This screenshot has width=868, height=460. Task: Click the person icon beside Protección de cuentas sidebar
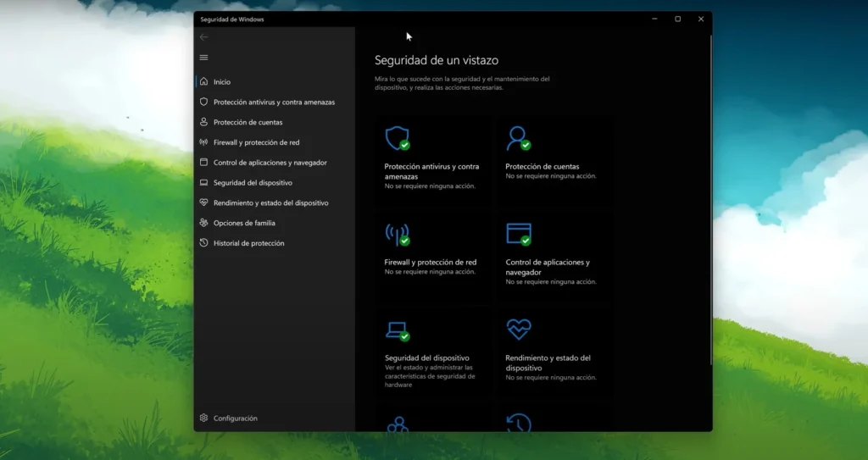pyautogui.click(x=203, y=122)
